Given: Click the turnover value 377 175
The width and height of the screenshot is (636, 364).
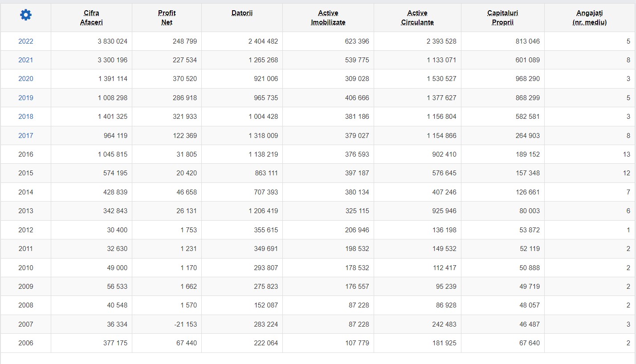Looking at the screenshot, I should [x=115, y=343].
